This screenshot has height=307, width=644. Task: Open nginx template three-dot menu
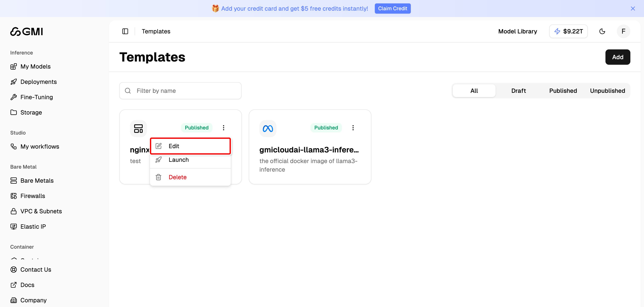tap(223, 128)
